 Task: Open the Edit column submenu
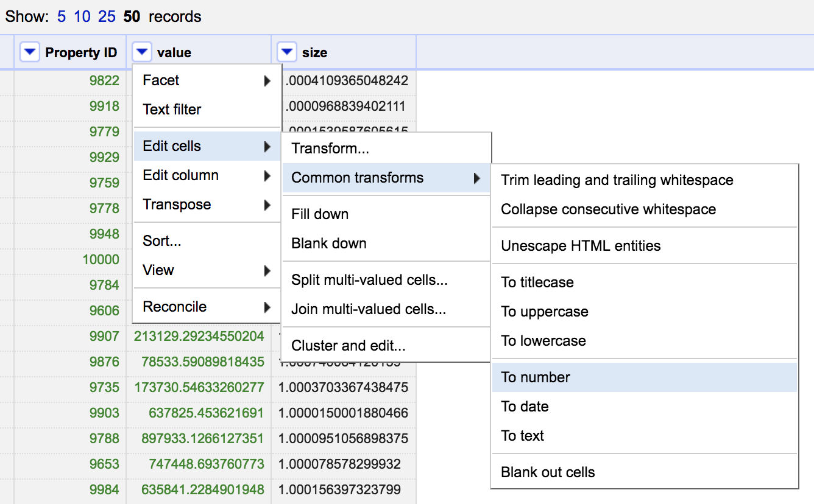tap(207, 175)
